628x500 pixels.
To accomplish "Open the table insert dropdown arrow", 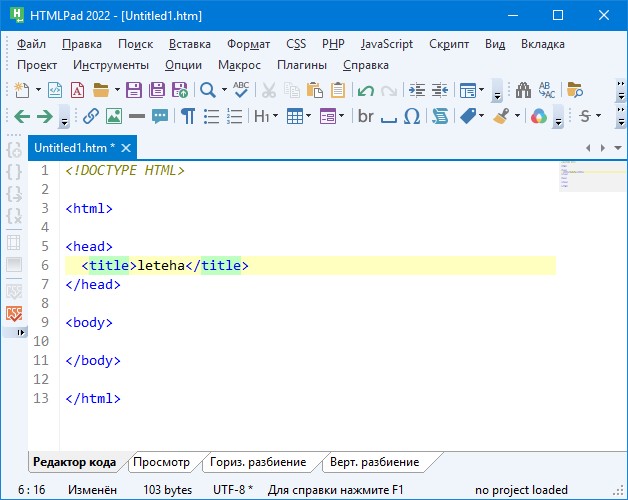I will click(310, 116).
